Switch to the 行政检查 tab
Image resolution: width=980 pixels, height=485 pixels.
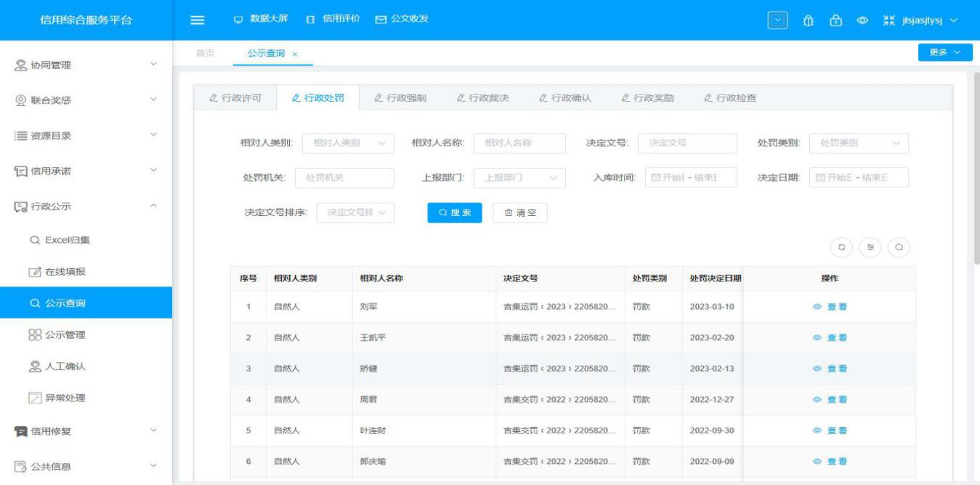click(730, 98)
